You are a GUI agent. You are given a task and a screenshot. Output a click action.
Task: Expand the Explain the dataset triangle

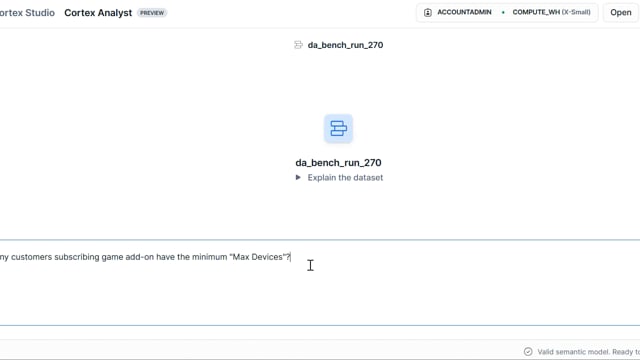tap(298, 178)
